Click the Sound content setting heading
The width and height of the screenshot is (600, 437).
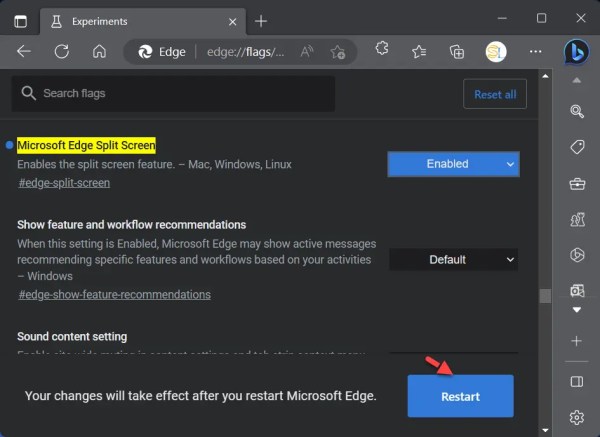72,336
